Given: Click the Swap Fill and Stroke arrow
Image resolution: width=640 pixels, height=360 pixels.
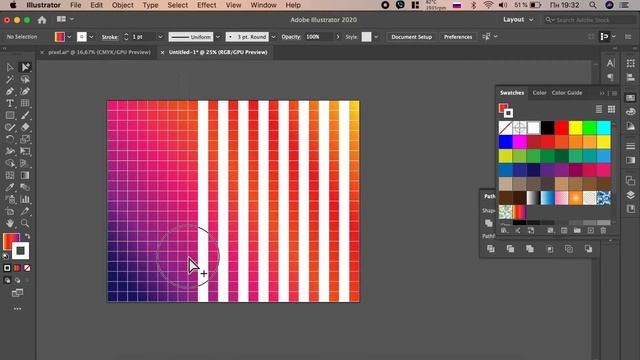Looking at the screenshot, I should tap(27, 236).
